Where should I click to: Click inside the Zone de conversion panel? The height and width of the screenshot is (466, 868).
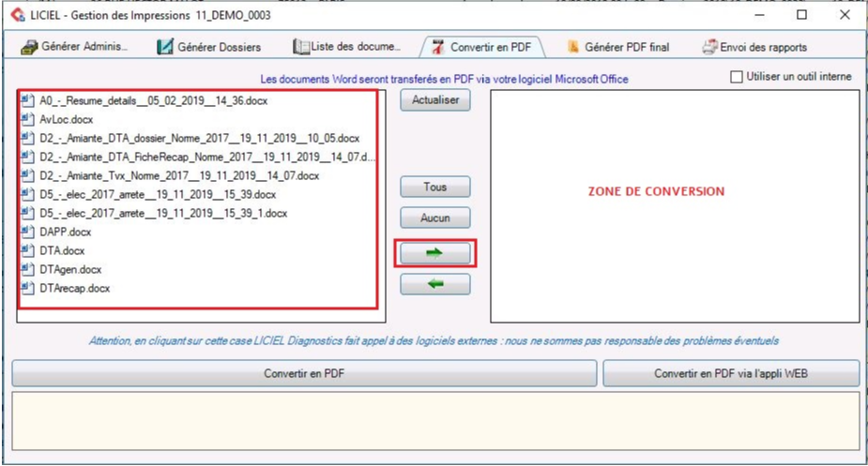point(674,244)
